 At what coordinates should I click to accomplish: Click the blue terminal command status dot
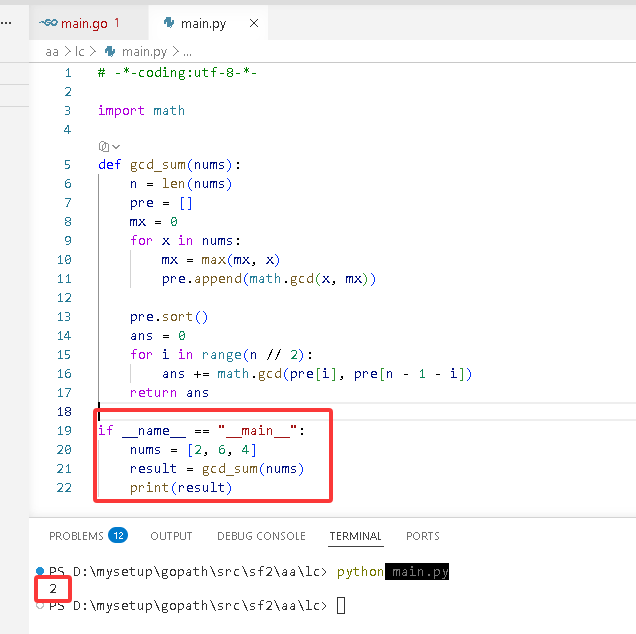[x=40, y=571]
